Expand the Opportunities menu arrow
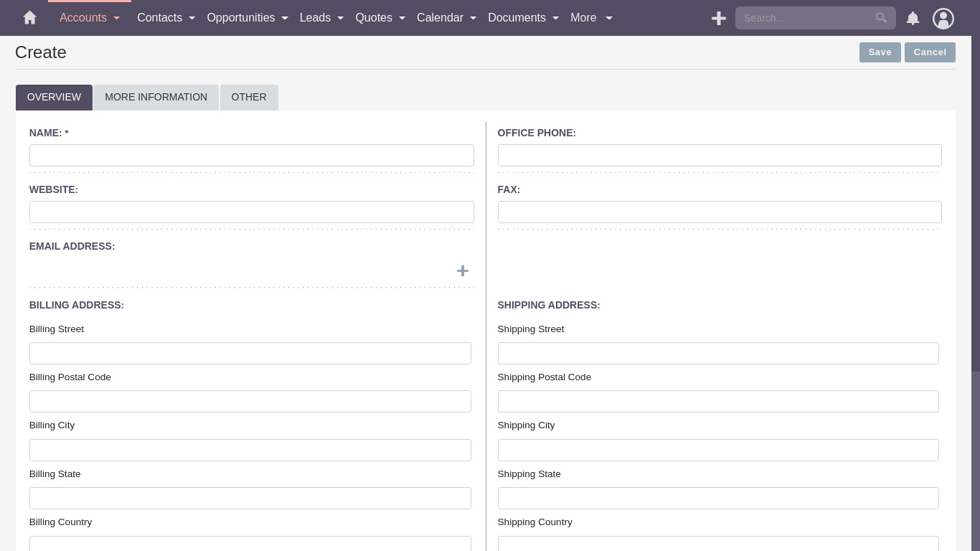 tap(285, 18)
